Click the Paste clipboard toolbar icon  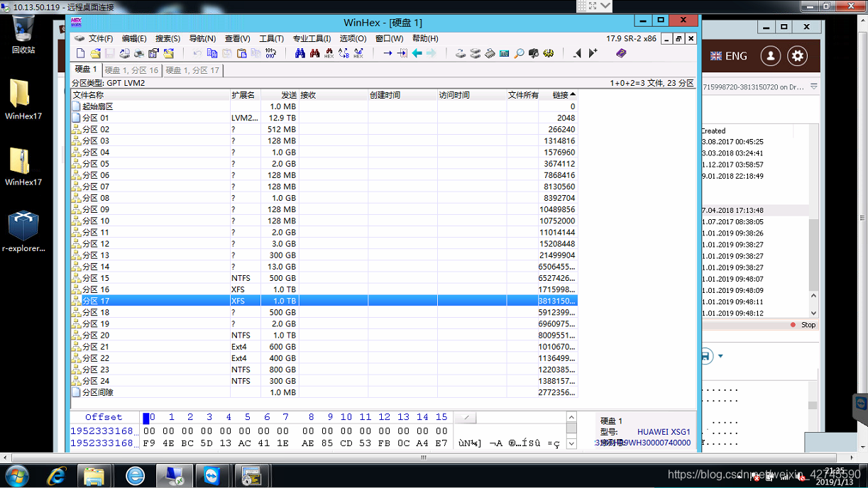[x=242, y=53]
